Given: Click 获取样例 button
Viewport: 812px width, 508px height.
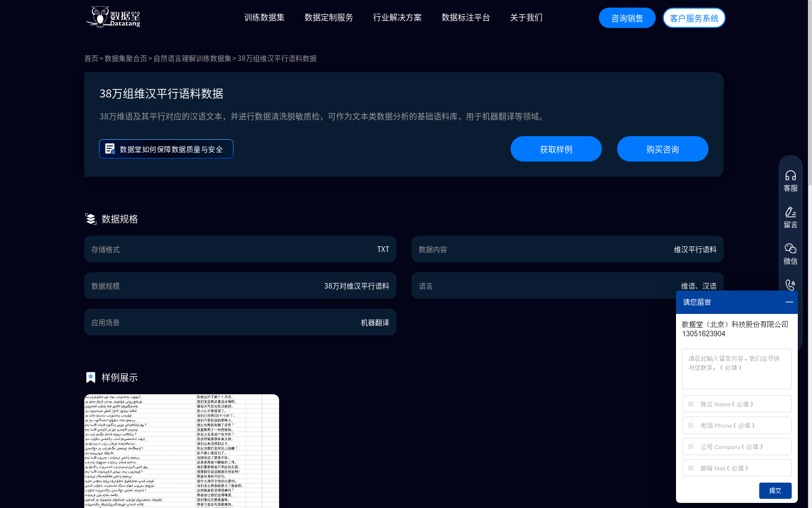Looking at the screenshot, I should point(556,149).
